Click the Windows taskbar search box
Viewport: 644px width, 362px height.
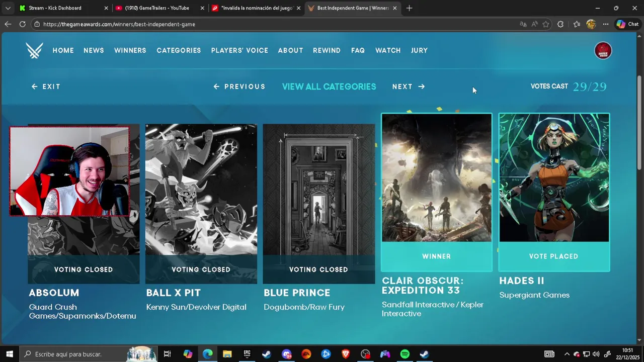pyautogui.click(x=90, y=354)
